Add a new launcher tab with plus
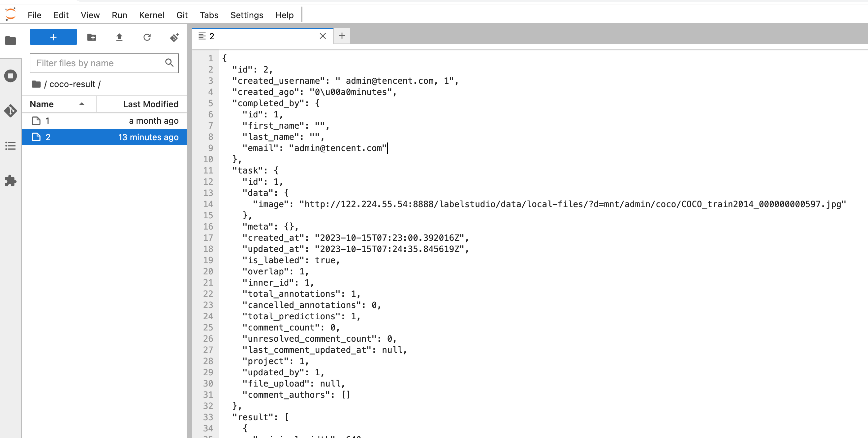 [342, 36]
